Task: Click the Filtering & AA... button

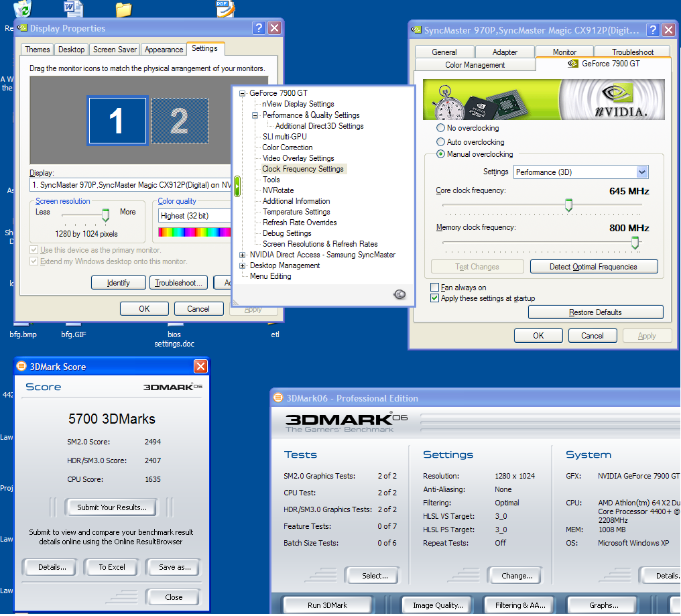Action: coord(520,605)
